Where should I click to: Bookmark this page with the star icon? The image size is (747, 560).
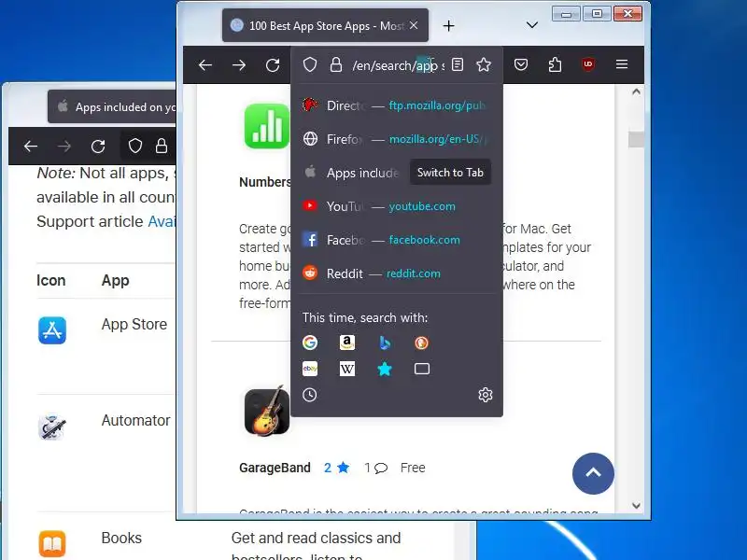coord(484,64)
